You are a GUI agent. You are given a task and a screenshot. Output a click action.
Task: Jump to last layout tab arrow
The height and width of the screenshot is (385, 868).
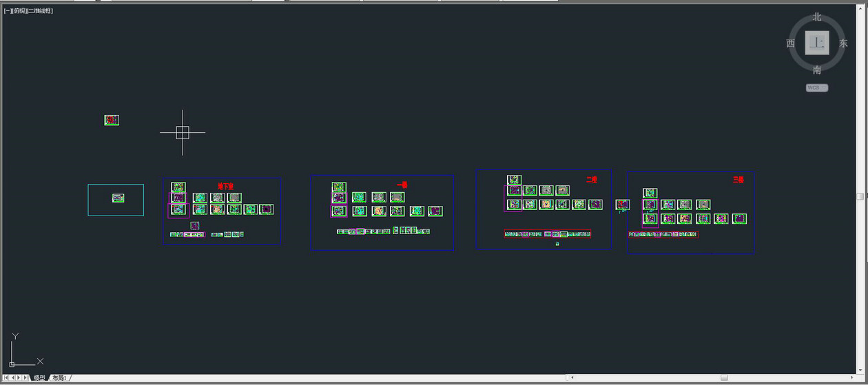pos(26,377)
